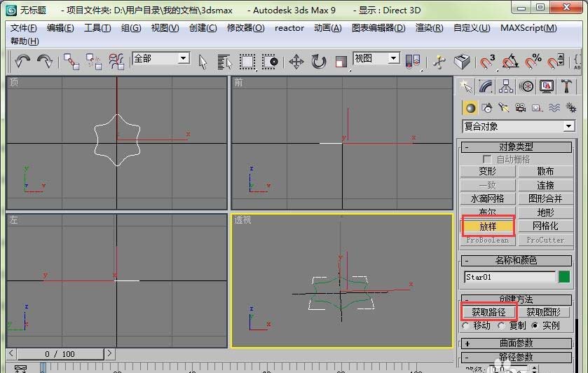588x373 pixels.
Task: Select the Rotate tool icon
Action: (x=318, y=62)
